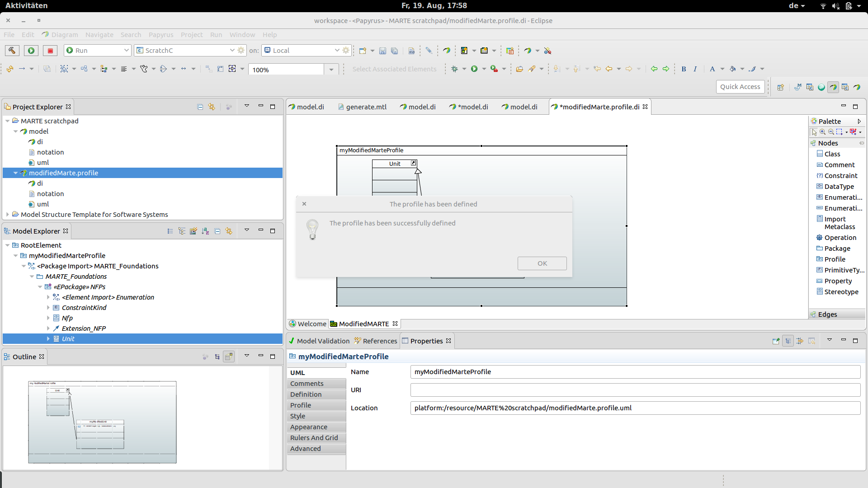Select Nfp in Model Explorer
868x488 pixels.
point(67,318)
